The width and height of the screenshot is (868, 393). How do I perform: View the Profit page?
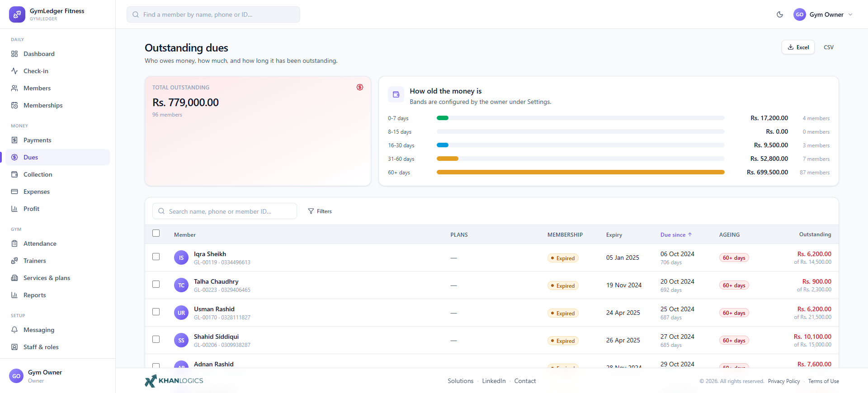[58, 209]
